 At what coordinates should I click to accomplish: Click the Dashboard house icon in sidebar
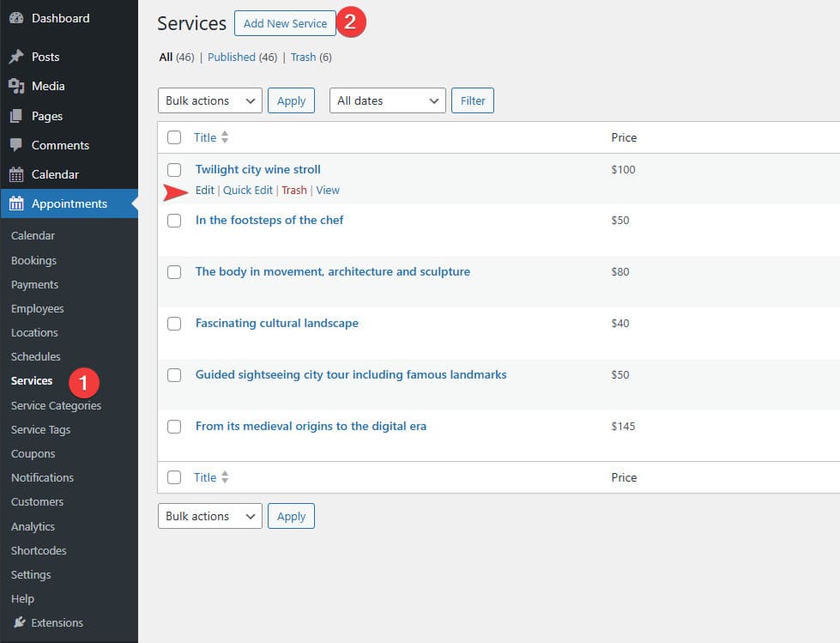19,17
